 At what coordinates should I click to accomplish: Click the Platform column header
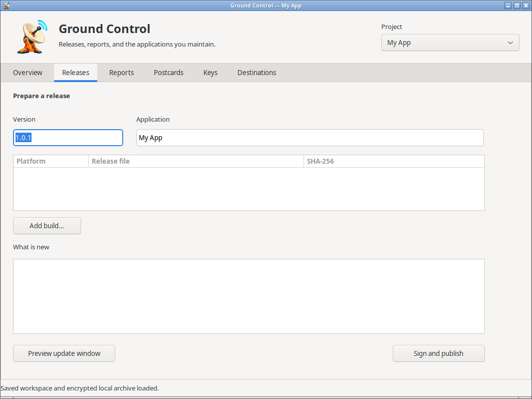[51, 161]
